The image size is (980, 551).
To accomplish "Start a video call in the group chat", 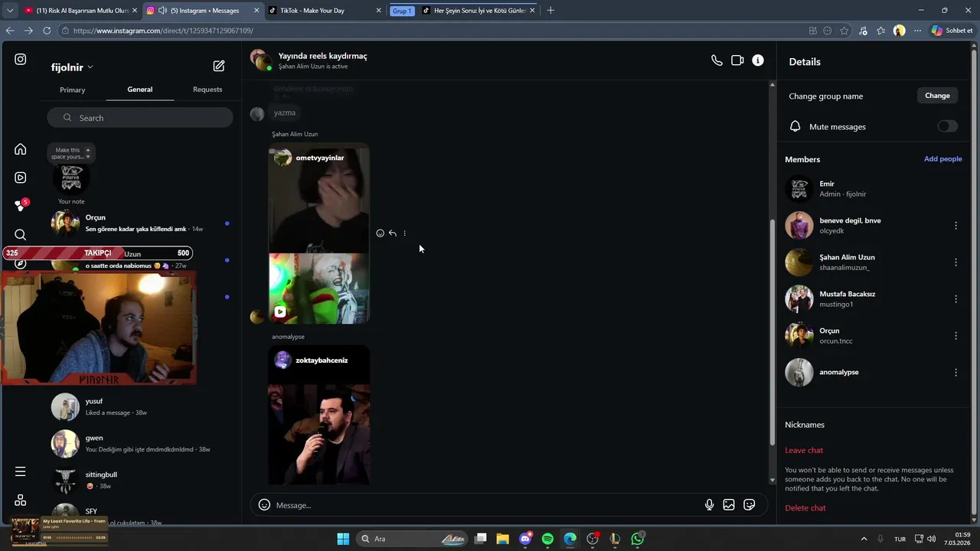I will 737,60.
